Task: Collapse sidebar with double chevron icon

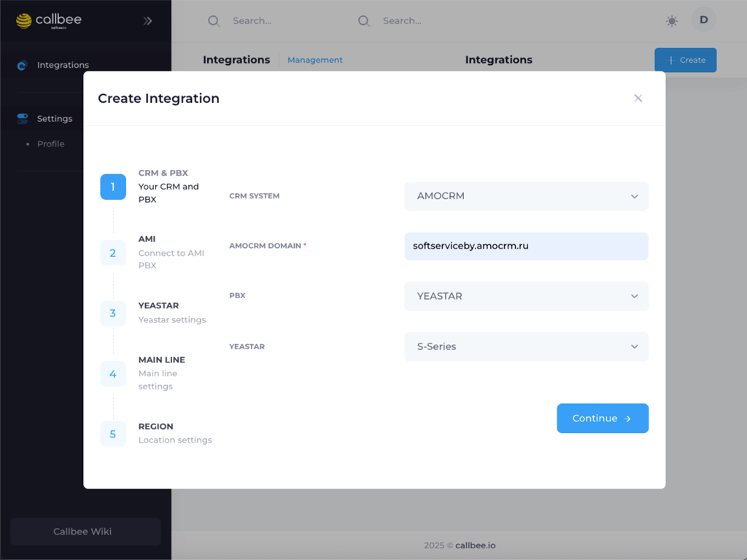Action: (148, 21)
